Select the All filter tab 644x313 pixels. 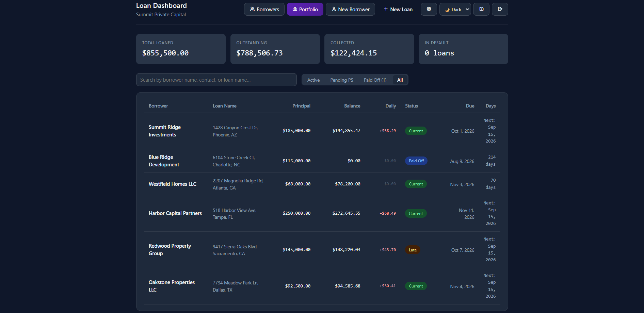pyautogui.click(x=400, y=80)
